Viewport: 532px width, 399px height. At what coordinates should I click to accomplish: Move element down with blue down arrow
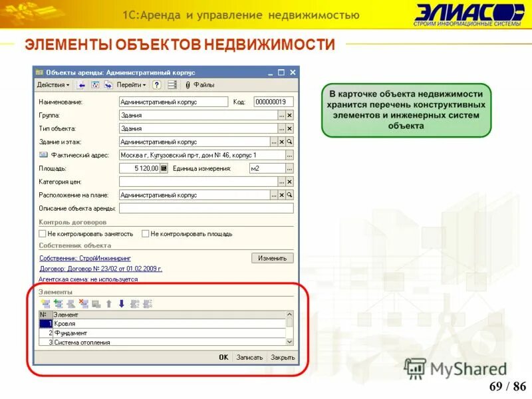coord(122,304)
